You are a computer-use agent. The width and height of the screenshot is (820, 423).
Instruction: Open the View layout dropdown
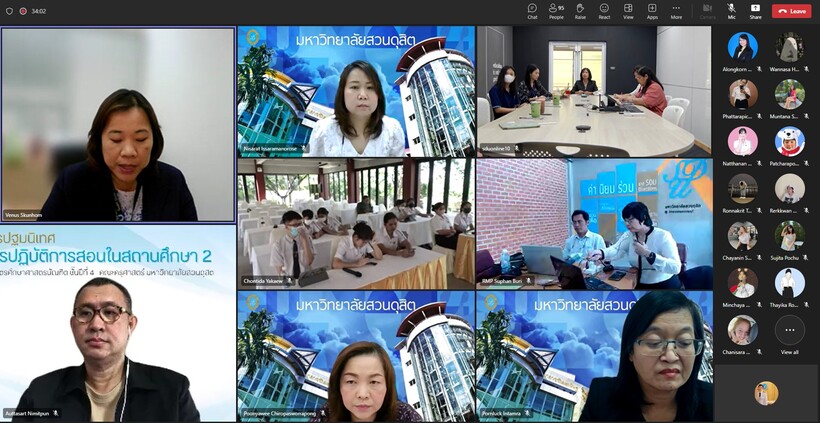pos(628,10)
